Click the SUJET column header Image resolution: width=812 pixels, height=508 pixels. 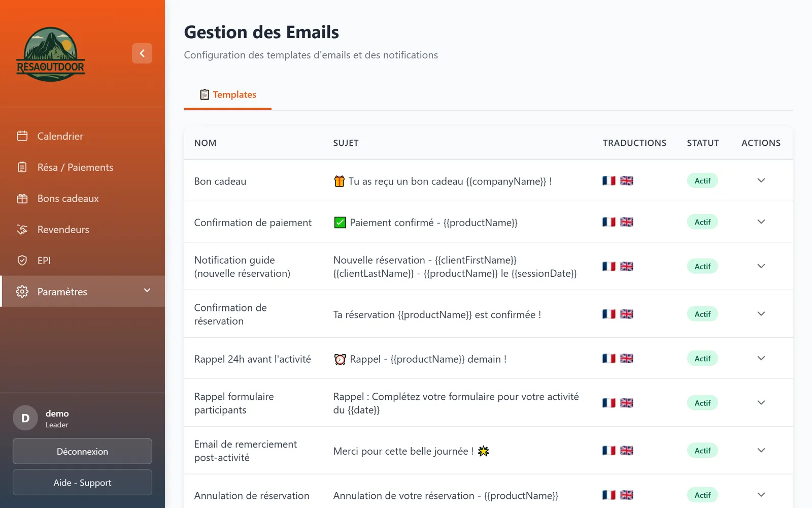[346, 143]
